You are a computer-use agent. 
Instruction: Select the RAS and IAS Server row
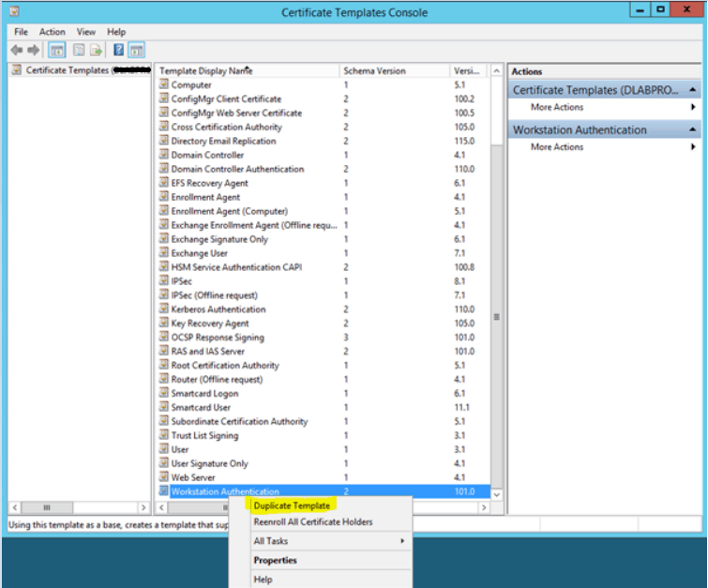(324, 351)
